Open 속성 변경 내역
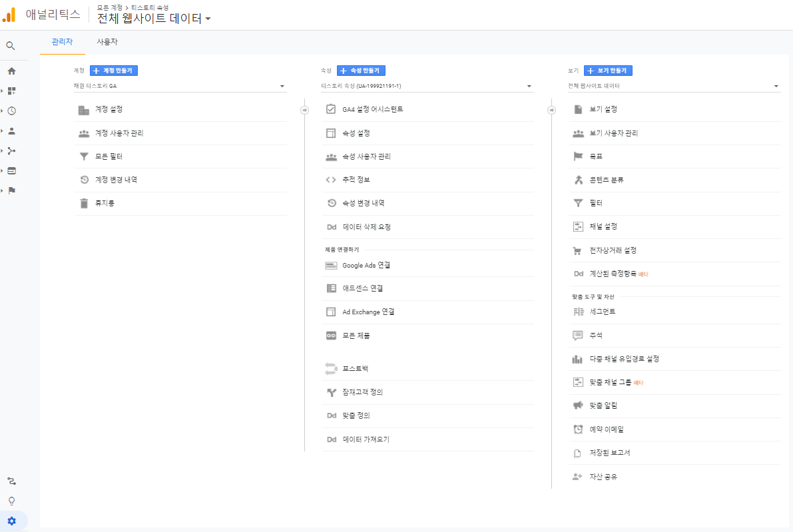 click(428, 203)
